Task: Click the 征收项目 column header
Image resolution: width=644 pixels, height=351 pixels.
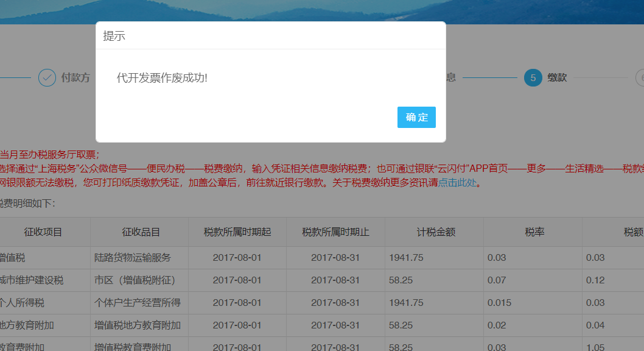Action: point(43,232)
